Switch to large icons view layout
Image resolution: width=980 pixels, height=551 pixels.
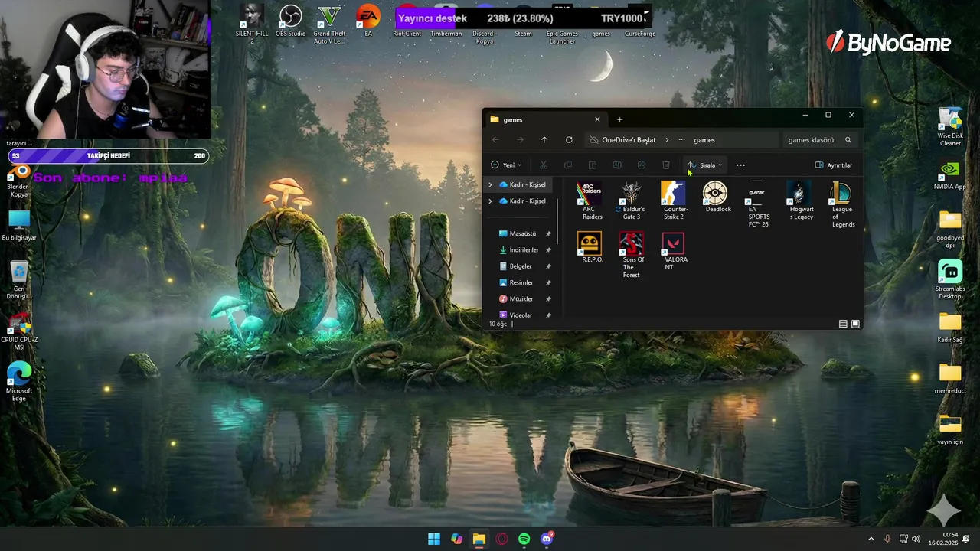click(855, 324)
